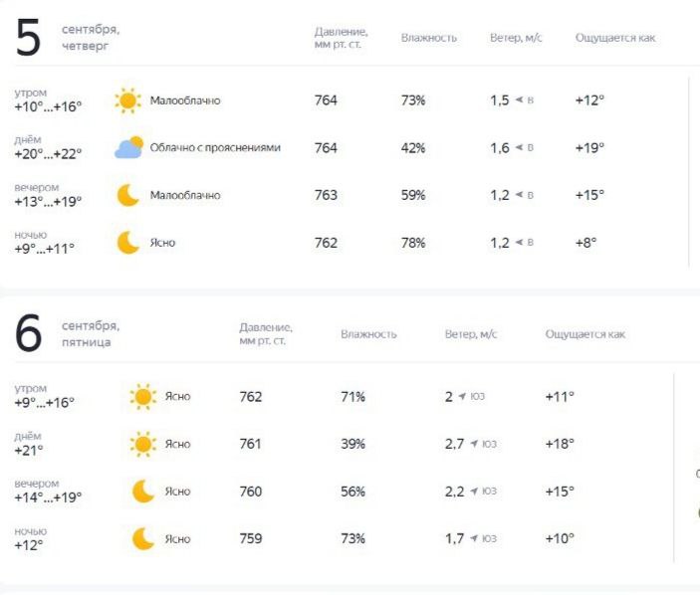Click the wind arrow next to 1,5 в
The width and height of the screenshot is (700, 595).
tap(519, 99)
